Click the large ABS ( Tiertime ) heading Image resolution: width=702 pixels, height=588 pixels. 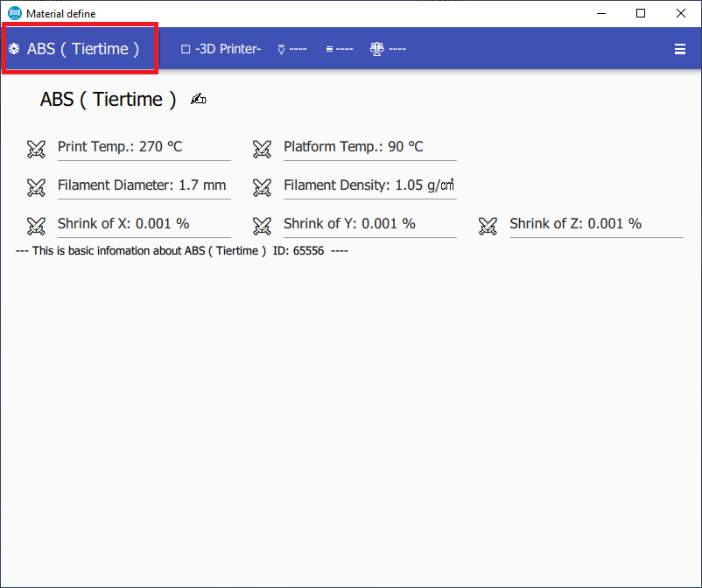pyautogui.click(x=108, y=99)
